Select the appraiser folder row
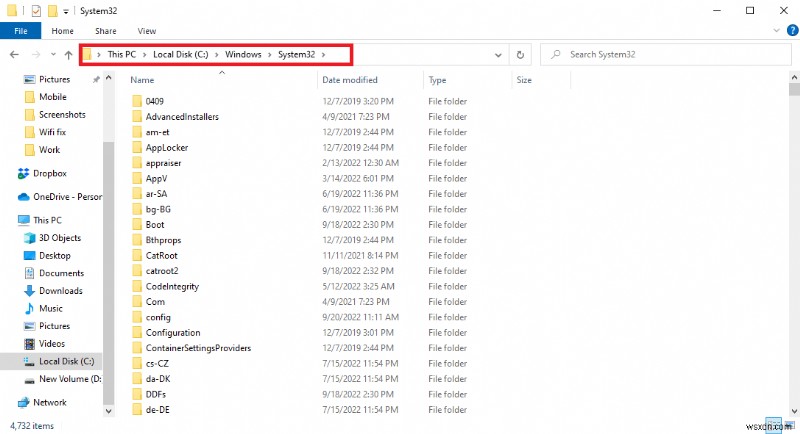The image size is (800, 434). (300, 163)
